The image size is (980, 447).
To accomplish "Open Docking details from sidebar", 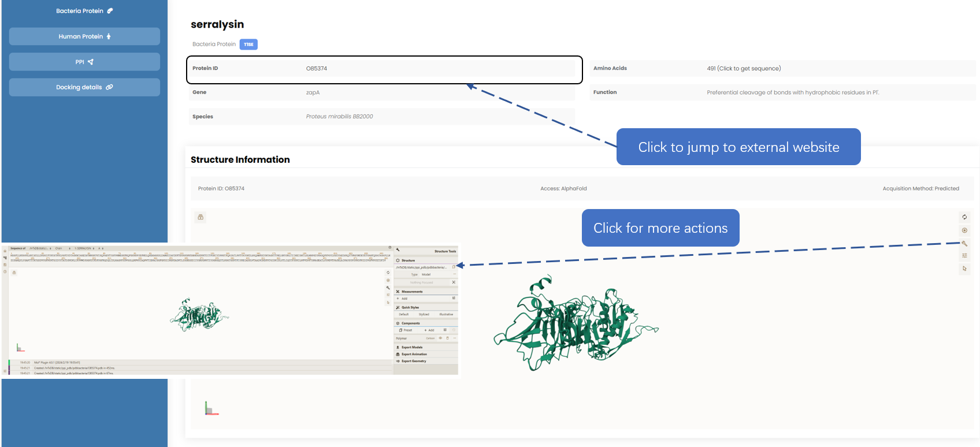I will 84,87.
